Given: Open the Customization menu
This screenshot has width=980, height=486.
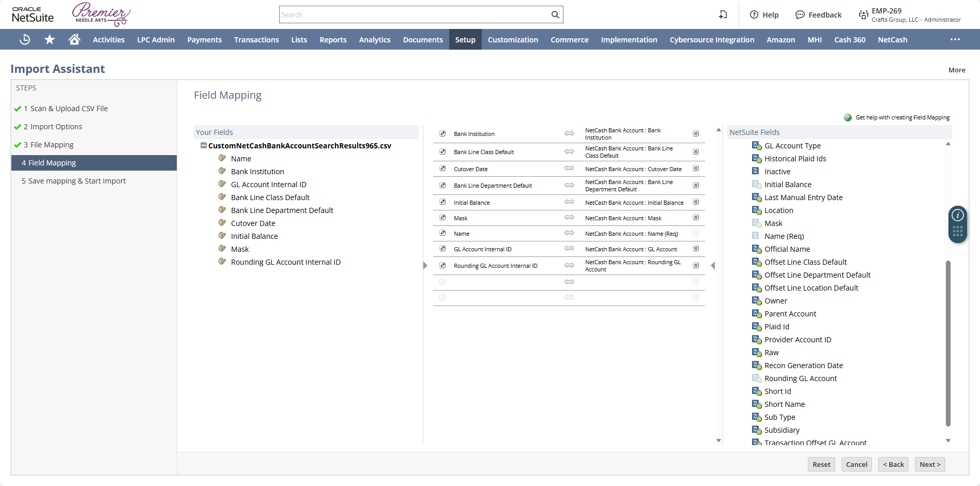Looking at the screenshot, I should 513,40.
